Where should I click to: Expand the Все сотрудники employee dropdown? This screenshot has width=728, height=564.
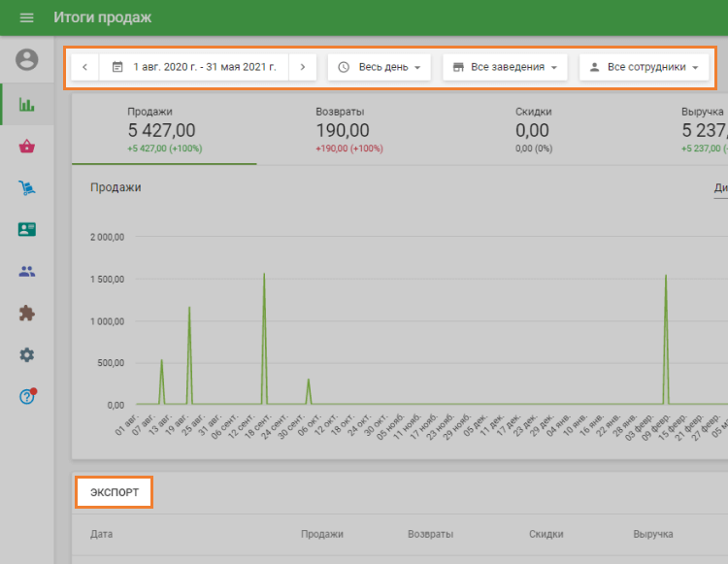(644, 67)
